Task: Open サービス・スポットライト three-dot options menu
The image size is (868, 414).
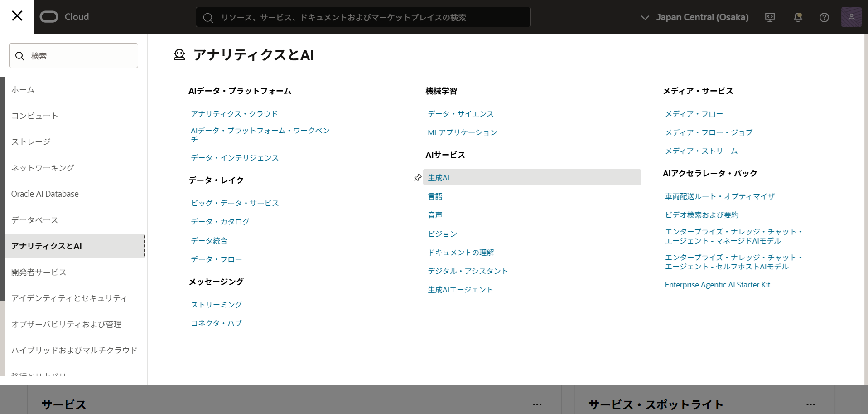Action: (x=810, y=404)
